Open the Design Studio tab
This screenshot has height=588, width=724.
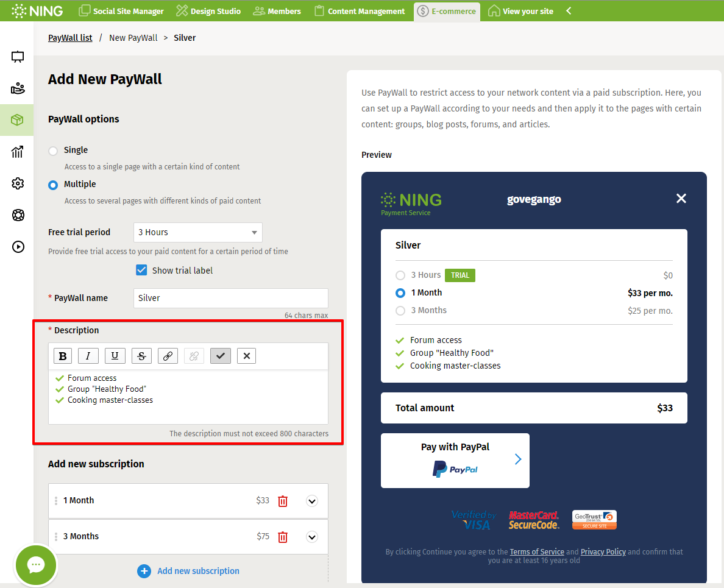(208, 11)
